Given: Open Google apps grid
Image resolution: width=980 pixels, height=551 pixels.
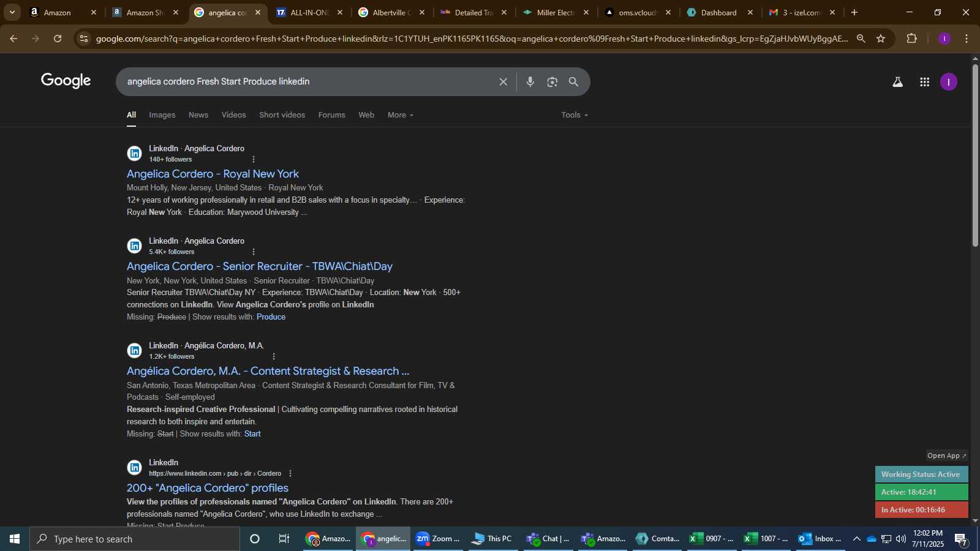Looking at the screenshot, I should coord(924,82).
